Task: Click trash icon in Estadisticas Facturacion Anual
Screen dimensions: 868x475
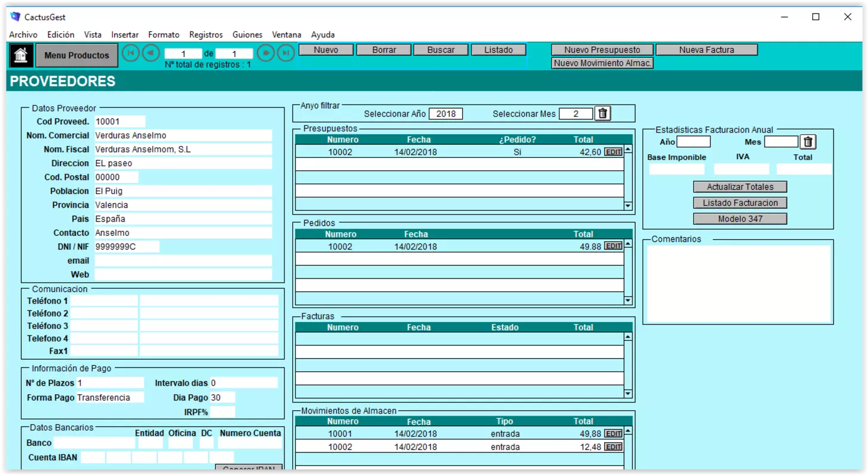Action: [808, 142]
